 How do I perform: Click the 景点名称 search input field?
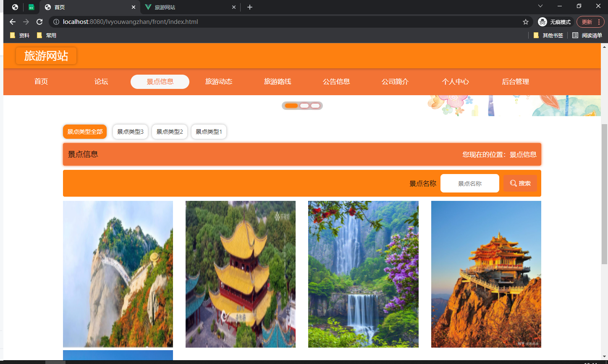click(469, 183)
